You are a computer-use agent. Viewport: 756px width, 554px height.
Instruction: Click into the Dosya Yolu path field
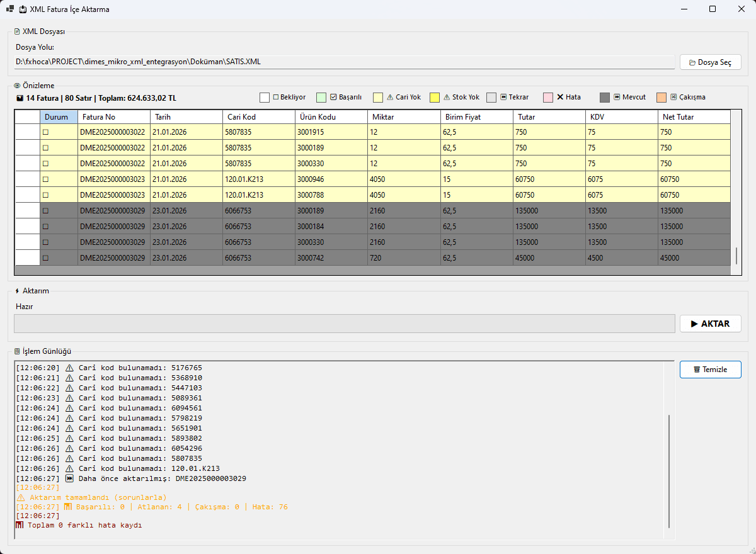[x=344, y=62]
